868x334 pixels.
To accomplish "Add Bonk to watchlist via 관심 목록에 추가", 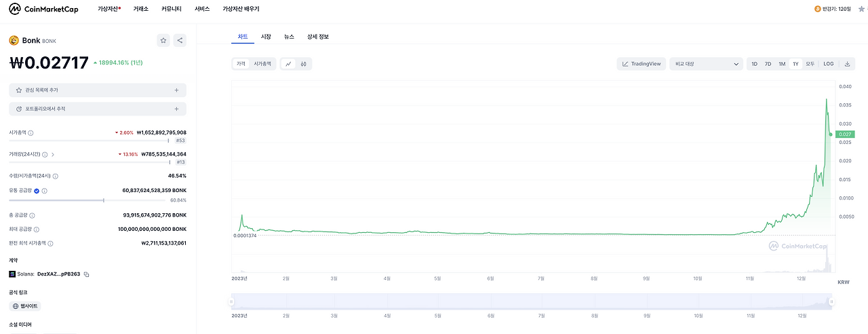I will coord(98,90).
